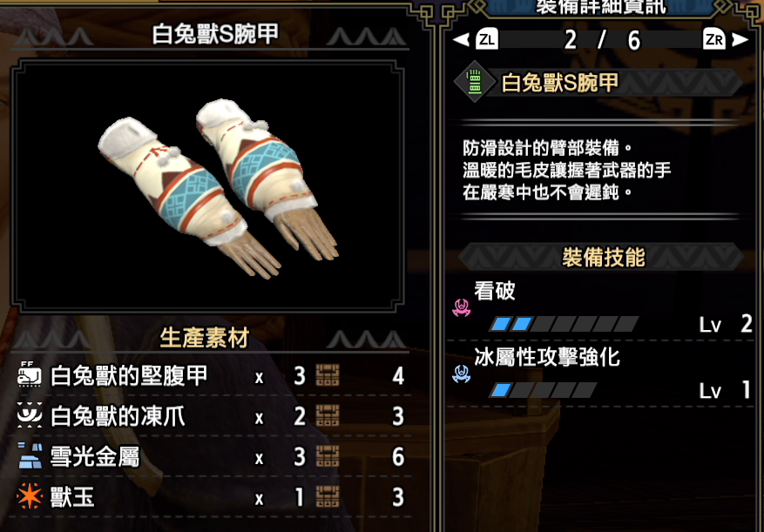Select the 獸玉 material name
Viewport: 764px width, 532px height.
click(72, 497)
